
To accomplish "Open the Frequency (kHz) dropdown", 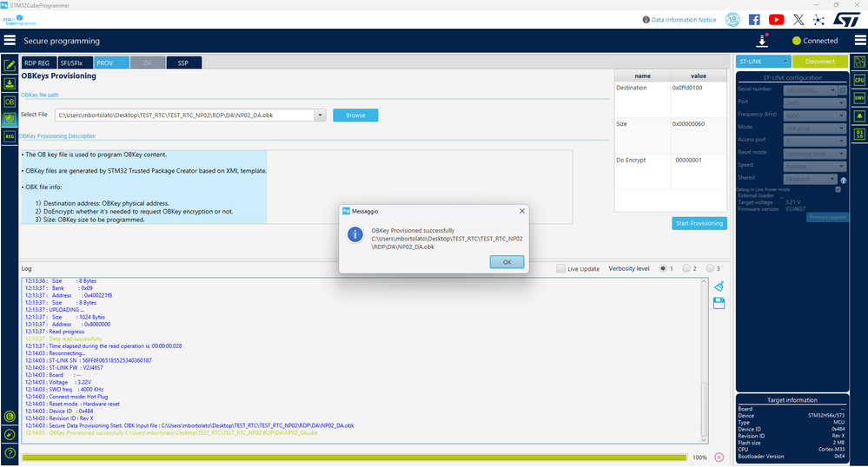I will pyautogui.click(x=815, y=115).
